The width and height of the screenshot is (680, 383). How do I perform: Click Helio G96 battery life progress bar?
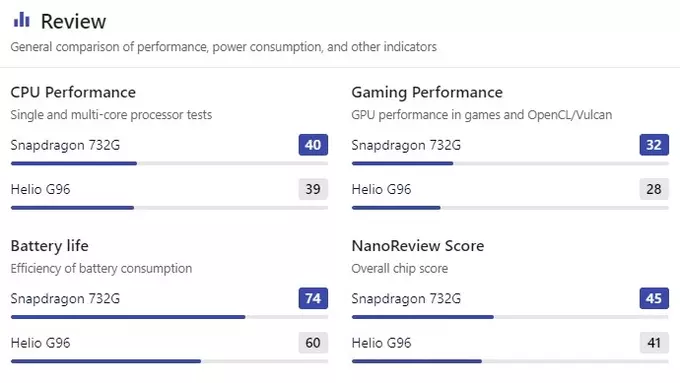click(169, 361)
